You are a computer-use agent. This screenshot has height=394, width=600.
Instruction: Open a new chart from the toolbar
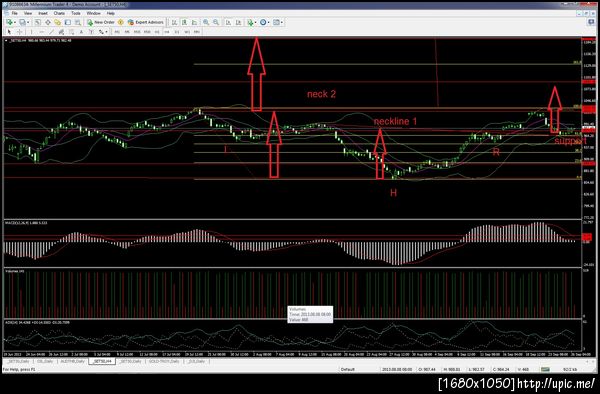click(9, 22)
